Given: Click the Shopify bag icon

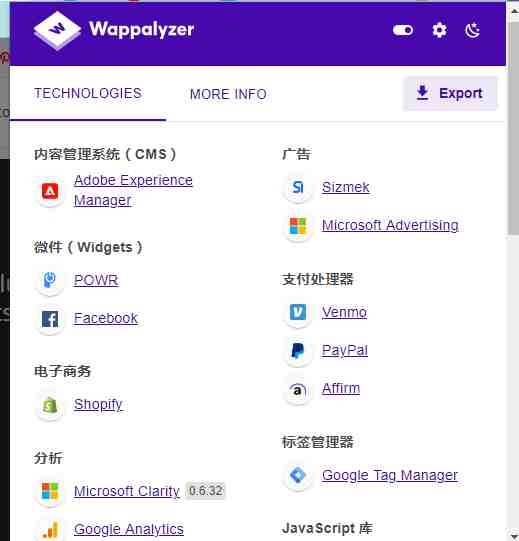Looking at the screenshot, I should (x=50, y=405).
